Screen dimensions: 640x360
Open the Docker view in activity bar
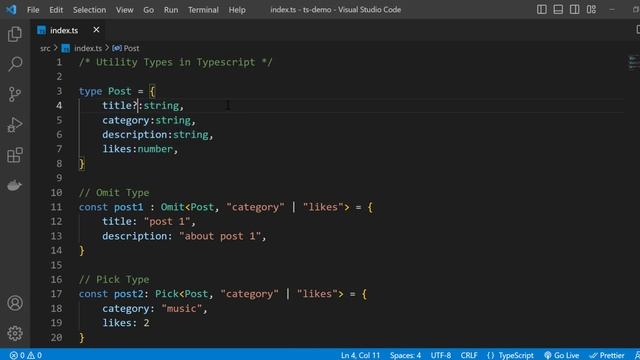(15, 185)
